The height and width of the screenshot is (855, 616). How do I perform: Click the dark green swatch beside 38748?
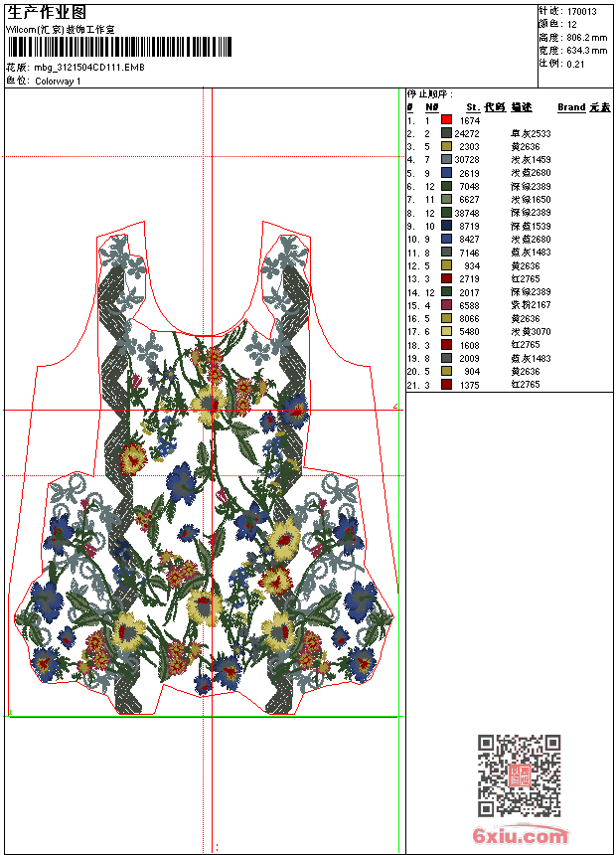tap(446, 212)
